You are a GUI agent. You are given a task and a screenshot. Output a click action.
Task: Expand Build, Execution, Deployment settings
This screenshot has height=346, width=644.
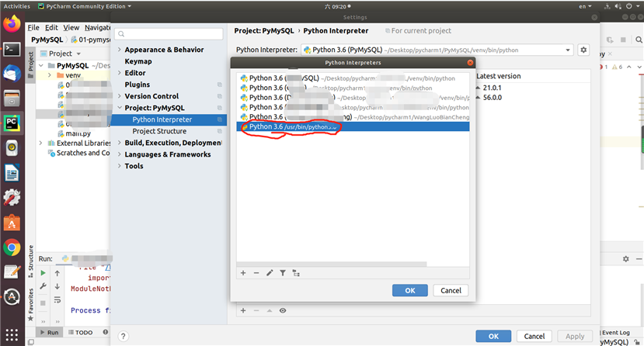[120, 143]
